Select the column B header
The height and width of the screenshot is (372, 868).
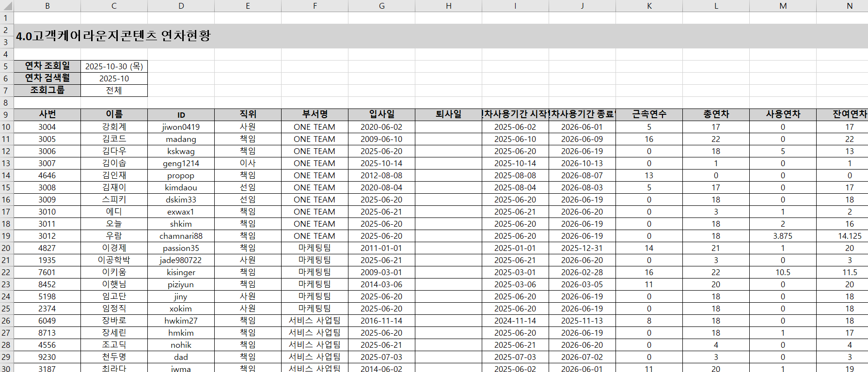(47, 6)
